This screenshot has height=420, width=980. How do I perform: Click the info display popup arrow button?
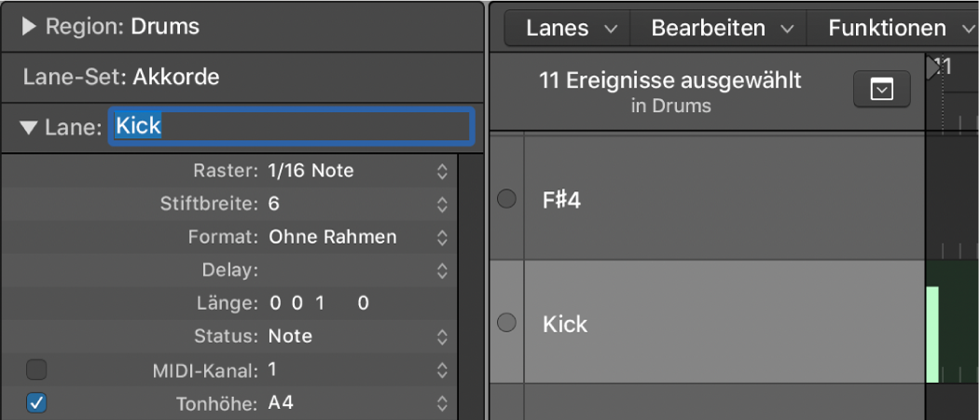[881, 90]
